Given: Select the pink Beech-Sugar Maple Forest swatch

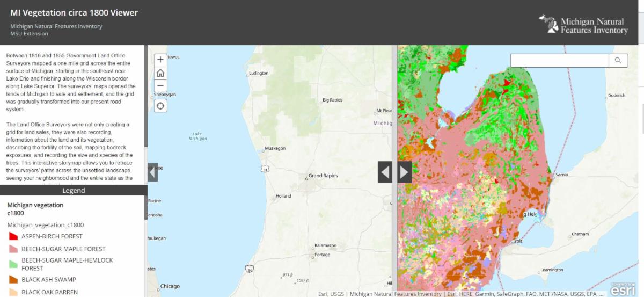Looking at the screenshot, I should coord(13,249).
